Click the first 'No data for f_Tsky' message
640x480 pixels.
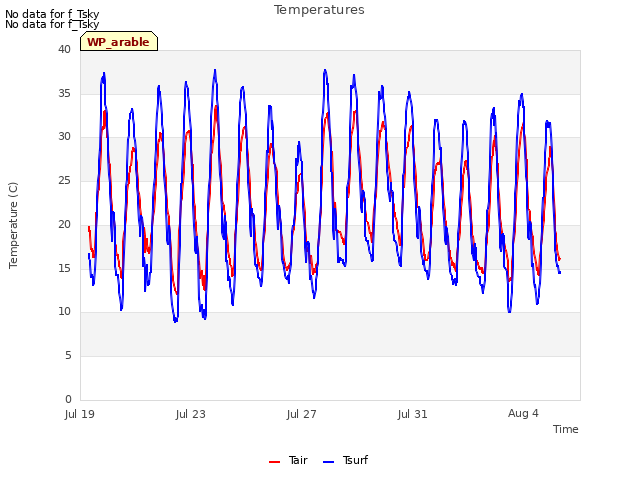coord(52,14)
